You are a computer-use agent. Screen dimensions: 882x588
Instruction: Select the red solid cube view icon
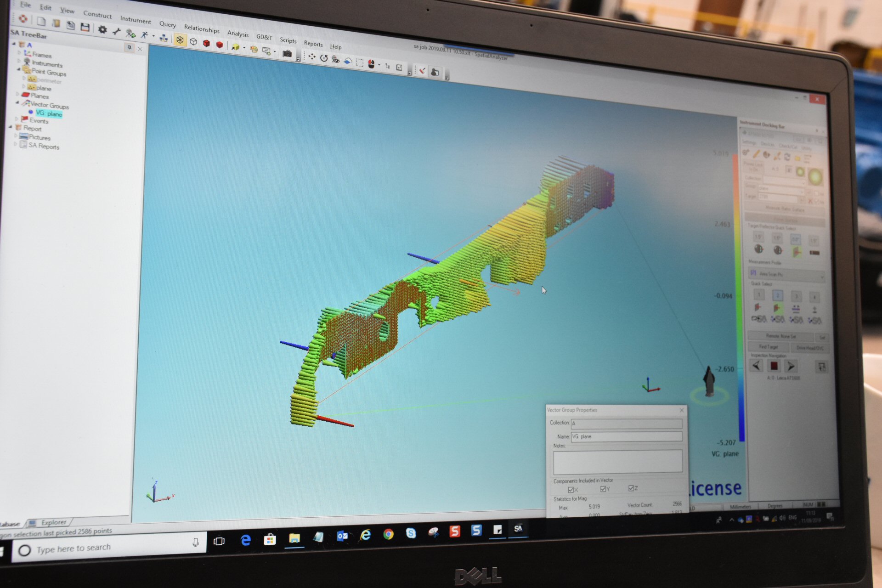click(207, 43)
